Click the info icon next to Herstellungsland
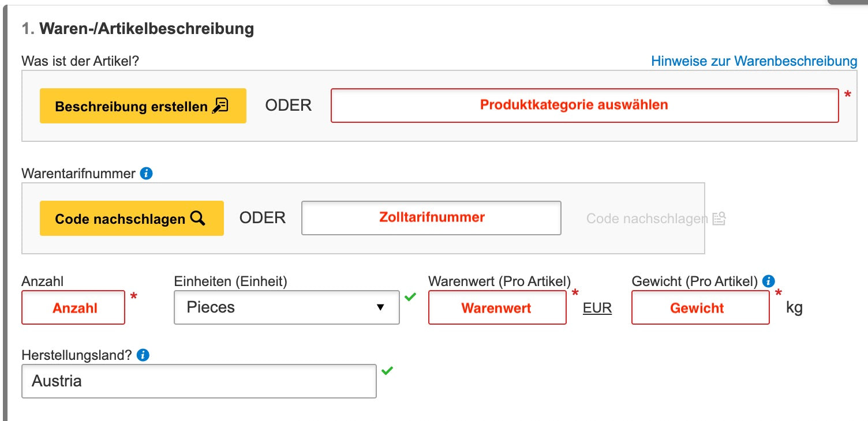 click(143, 355)
